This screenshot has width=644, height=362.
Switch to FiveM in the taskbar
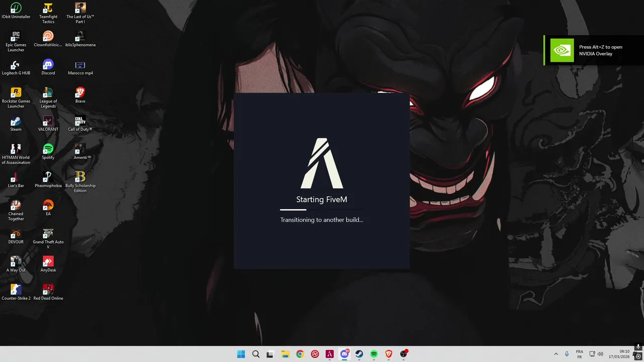tap(330, 354)
